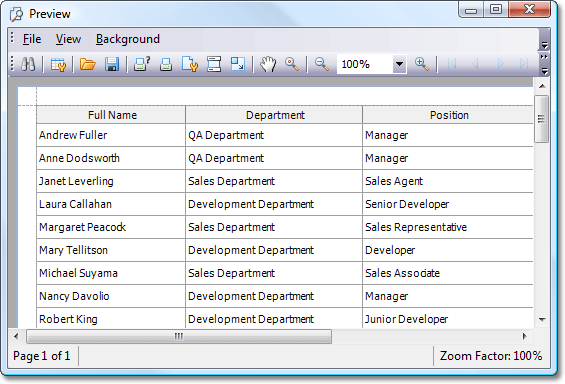Click the binoculars Search icon
This screenshot has height=384, width=565.
(x=28, y=64)
